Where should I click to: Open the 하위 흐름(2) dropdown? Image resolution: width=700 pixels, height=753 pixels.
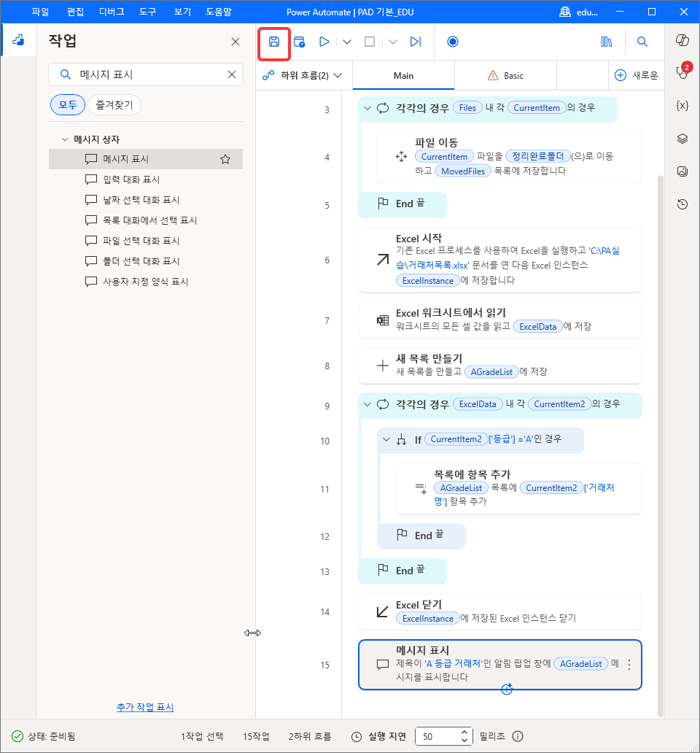(303, 75)
